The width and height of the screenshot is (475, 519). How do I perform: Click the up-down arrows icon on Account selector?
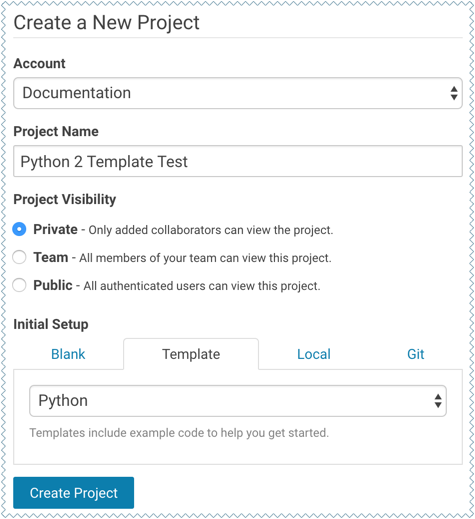[454, 93]
